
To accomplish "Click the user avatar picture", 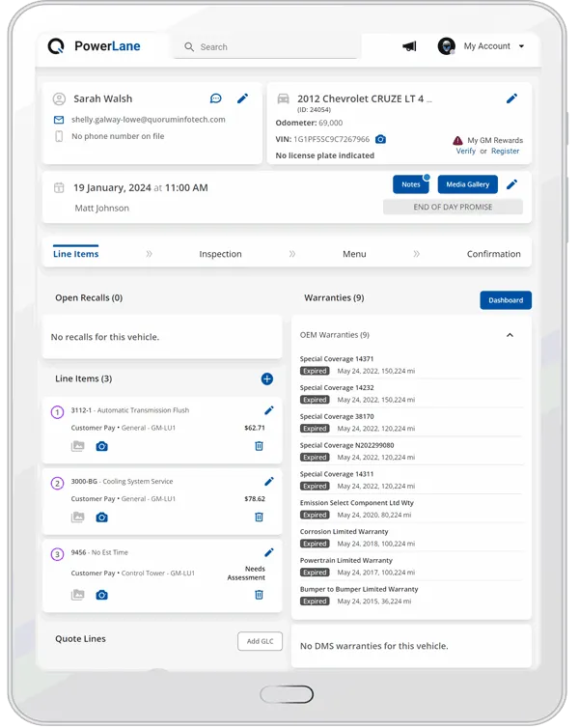I will (x=446, y=46).
